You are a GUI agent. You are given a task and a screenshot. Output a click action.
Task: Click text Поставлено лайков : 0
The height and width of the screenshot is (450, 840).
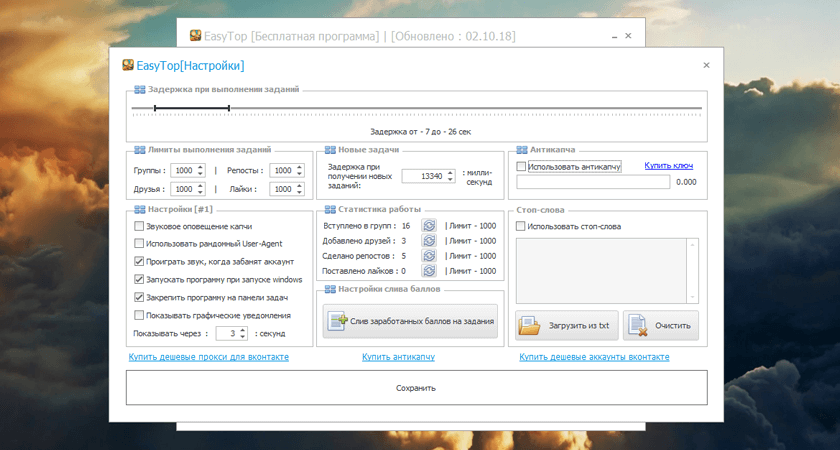pyautogui.click(x=364, y=271)
